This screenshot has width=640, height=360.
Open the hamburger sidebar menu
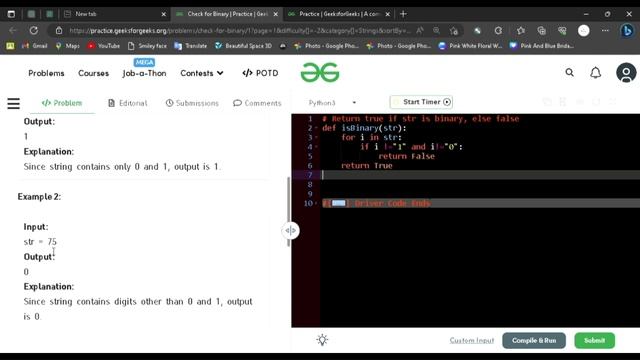(13, 103)
